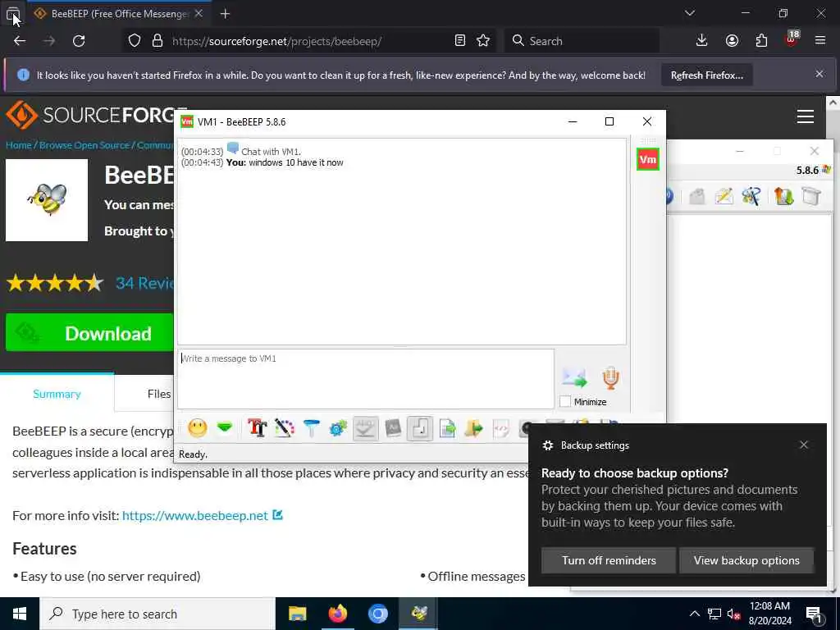
Task: Click the SourceForge logo
Action: pyautogui.click(x=97, y=115)
